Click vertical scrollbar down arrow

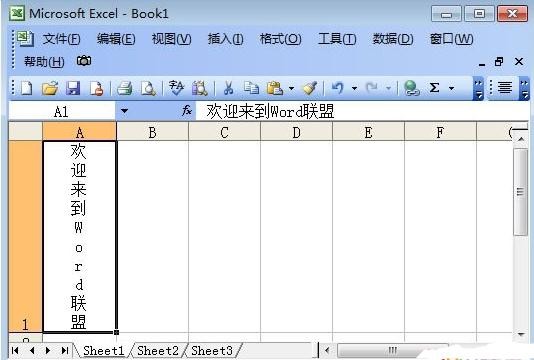[521, 334]
